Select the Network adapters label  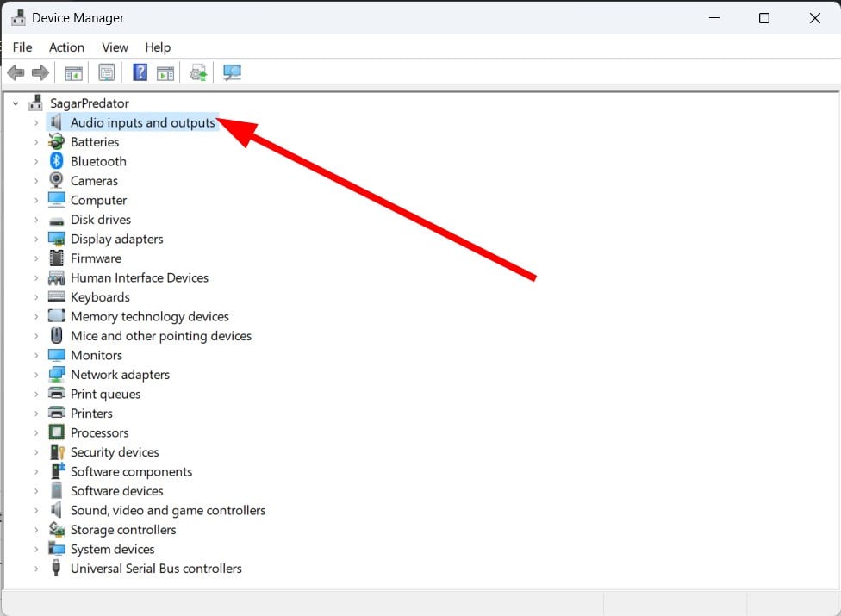(120, 375)
